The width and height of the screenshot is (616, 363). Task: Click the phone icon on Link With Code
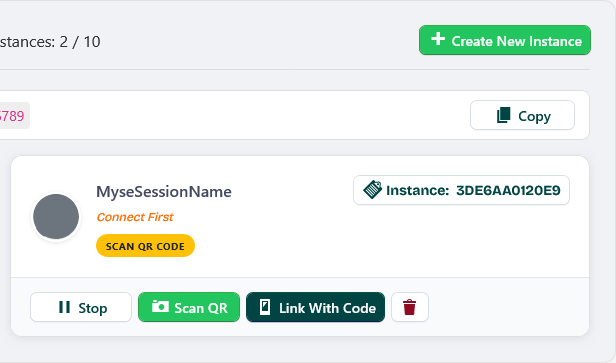[265, 307]
